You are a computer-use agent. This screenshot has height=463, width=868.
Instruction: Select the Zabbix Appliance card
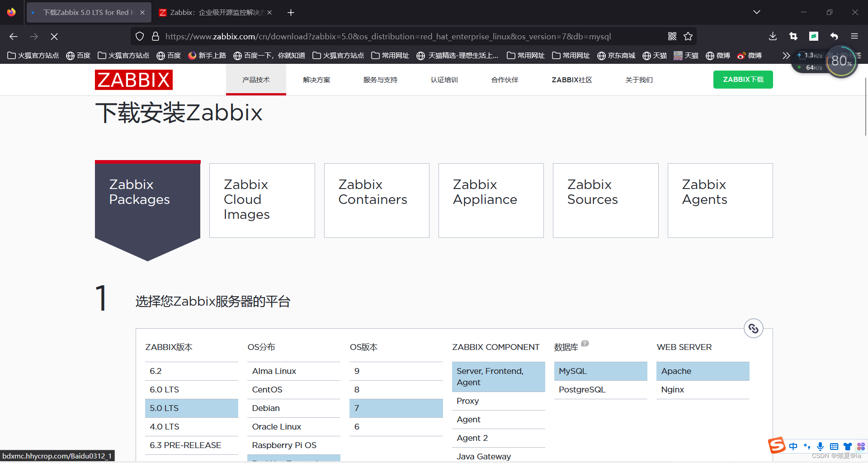[491, 200]
